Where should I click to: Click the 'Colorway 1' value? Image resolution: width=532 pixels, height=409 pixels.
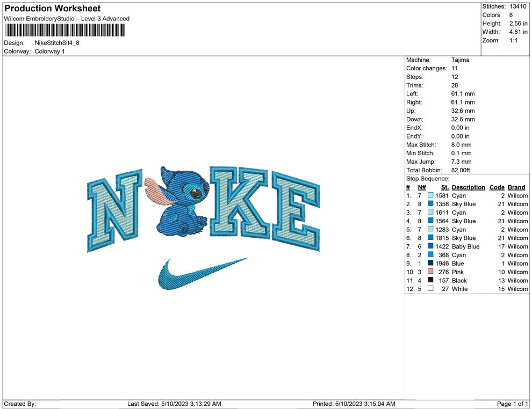[x=49, y=51]
